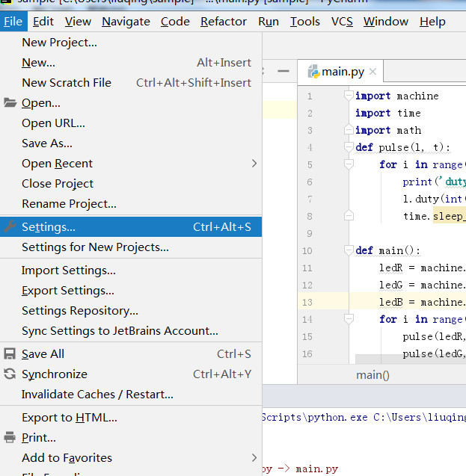This screenshot has height=476, width=466.
Task: Click the ledR assignment on line 11
Action: tap(423, 268)
